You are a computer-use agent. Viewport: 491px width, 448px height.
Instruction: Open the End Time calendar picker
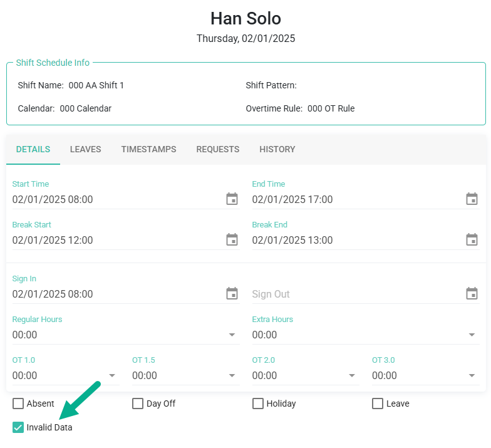[x=472, y=199]
